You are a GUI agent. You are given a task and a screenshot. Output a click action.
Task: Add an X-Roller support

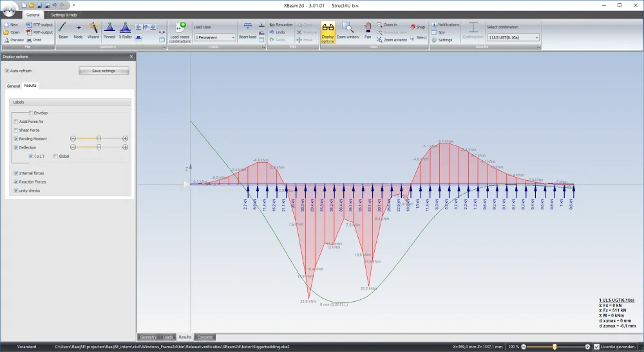coord(126,31)
